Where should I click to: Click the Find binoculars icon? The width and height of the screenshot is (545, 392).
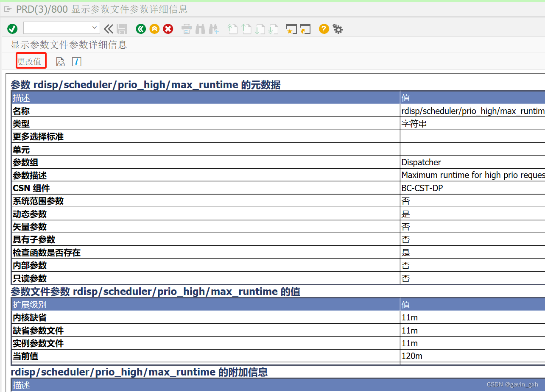pyautogui.click(x=200, y=29)
